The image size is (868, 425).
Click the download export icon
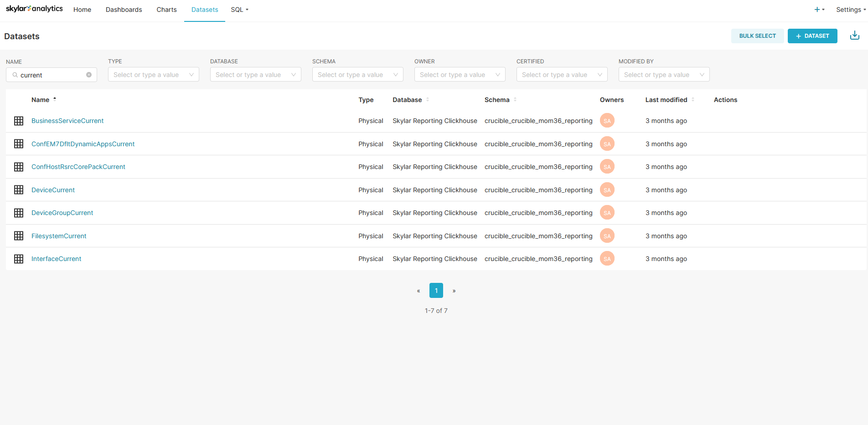pos(855,36)
